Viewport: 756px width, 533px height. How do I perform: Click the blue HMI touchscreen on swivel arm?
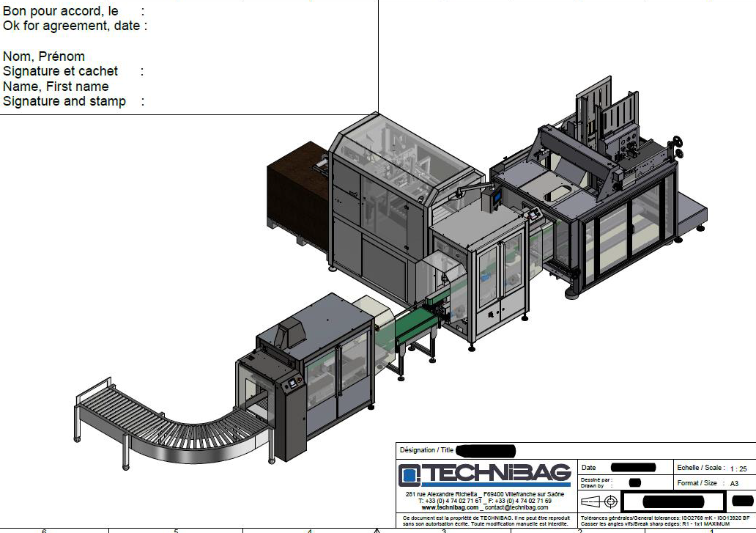[495, 197]
